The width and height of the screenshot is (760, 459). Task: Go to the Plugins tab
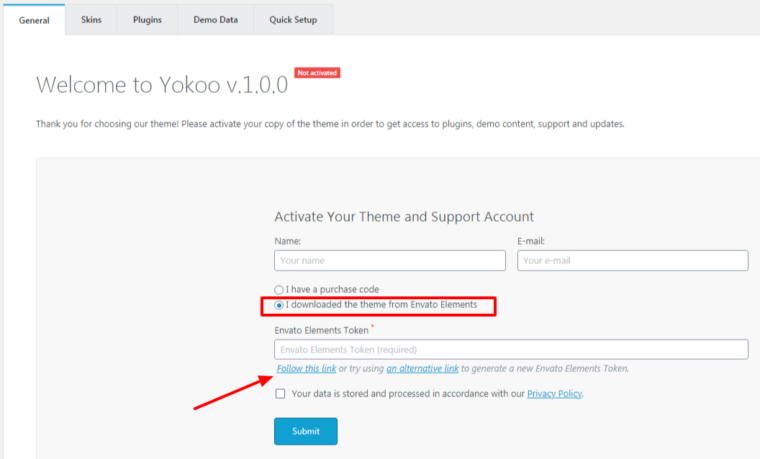point(147,20)
